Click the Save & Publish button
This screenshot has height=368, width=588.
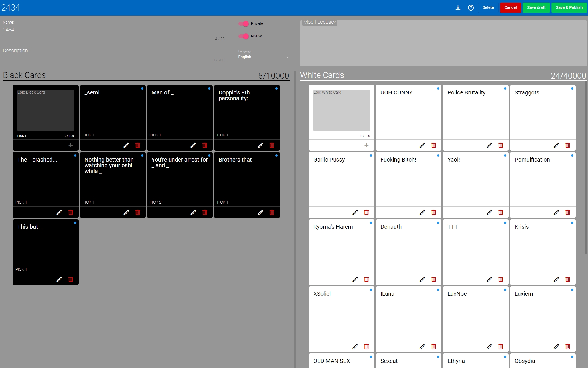tap(569, 8)
